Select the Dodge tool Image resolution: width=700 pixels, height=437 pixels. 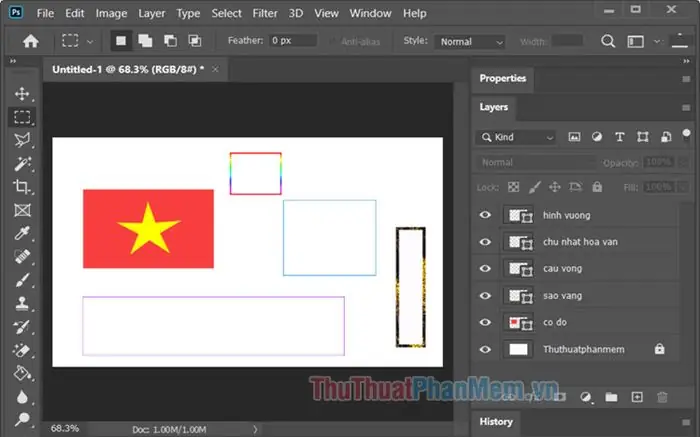pos(22,419)
